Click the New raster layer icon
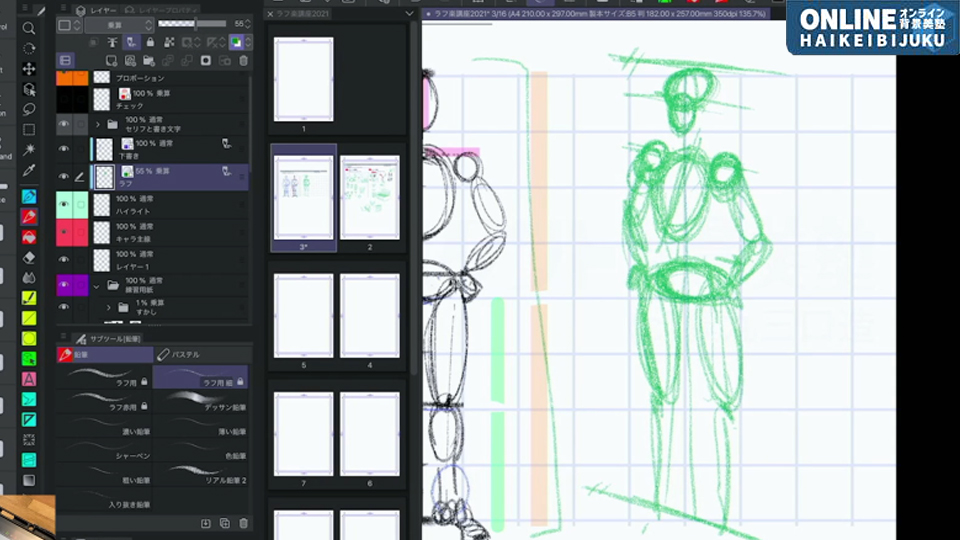Image resolution: width=960 pixels, height=540 pixels. click(x=111, y=61)
